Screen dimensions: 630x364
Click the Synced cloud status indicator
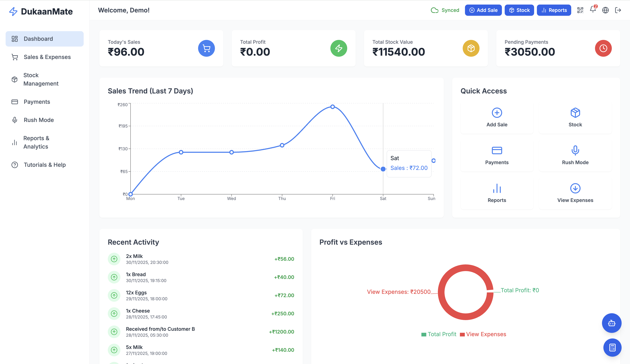(x=445, y=10)
